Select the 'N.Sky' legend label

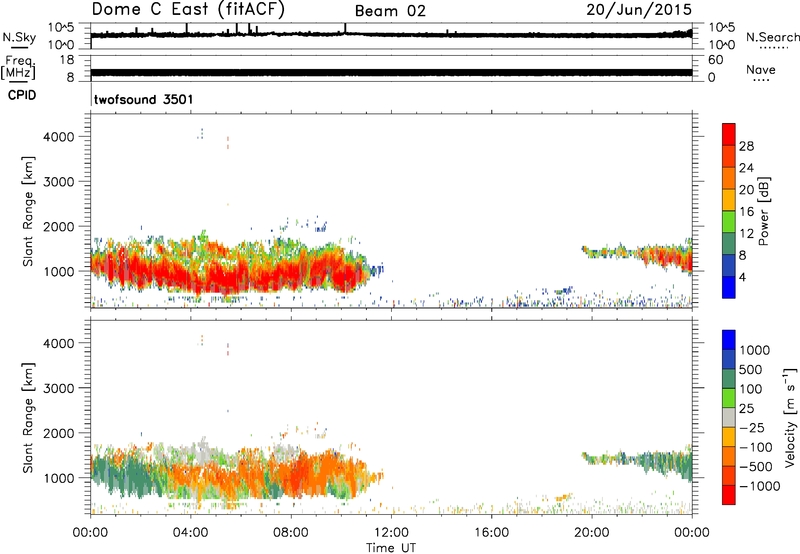click(19, 37)
